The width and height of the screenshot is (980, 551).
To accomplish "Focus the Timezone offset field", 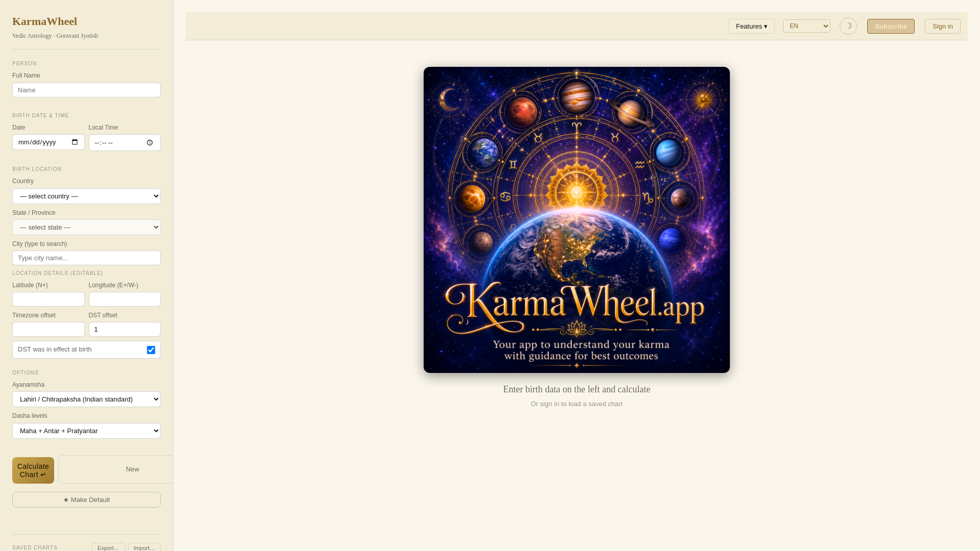I will 48,329.
